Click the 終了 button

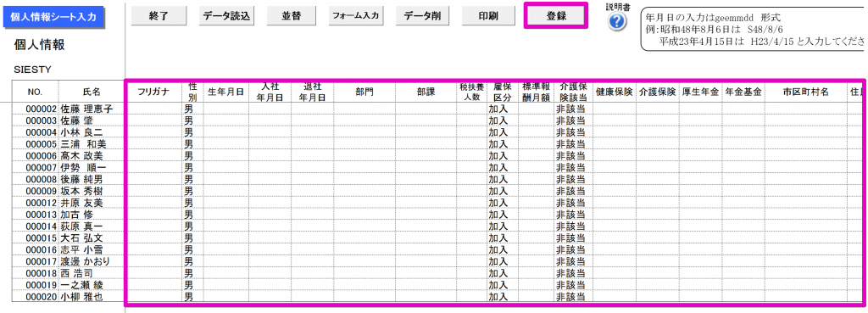coord(159,16)
